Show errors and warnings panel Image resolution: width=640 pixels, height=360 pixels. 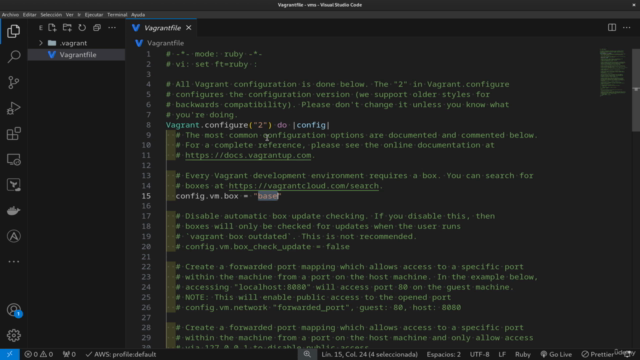coord(39,354)
